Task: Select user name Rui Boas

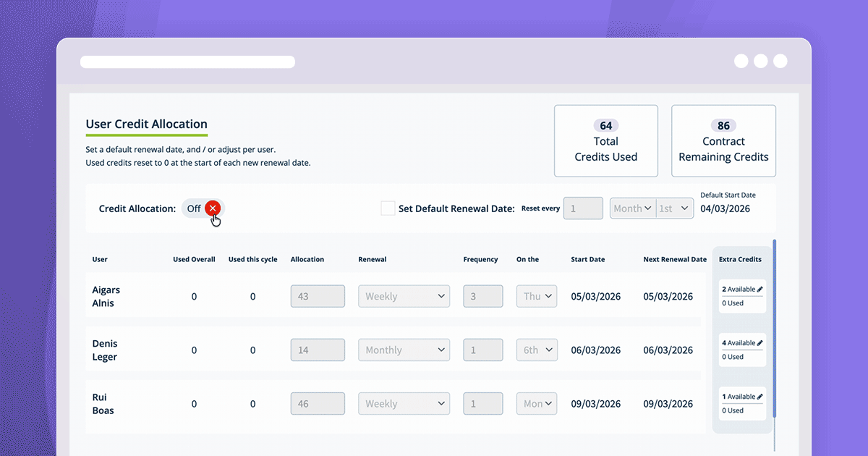Action: click(103, 403)
